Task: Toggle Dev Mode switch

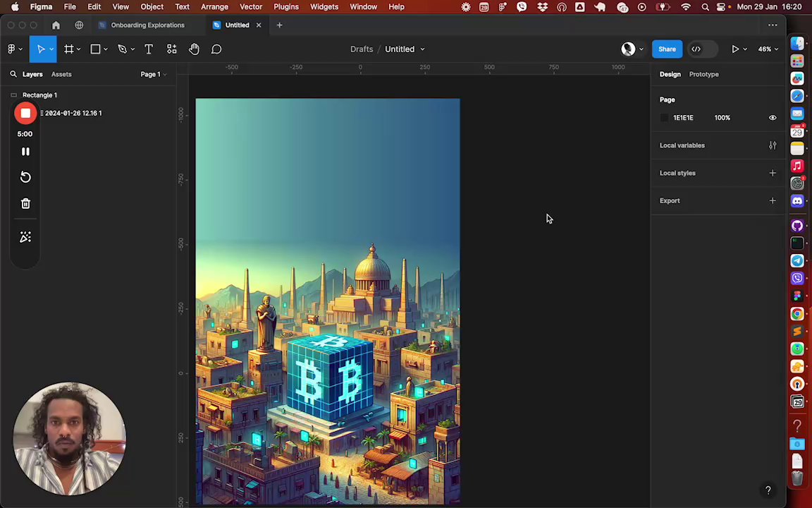Action: click(703, 49)
